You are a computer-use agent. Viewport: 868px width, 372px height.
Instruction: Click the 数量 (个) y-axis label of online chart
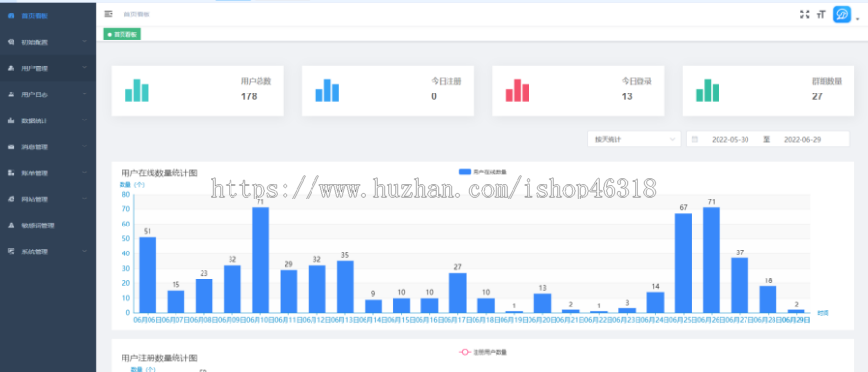(132, 184)
